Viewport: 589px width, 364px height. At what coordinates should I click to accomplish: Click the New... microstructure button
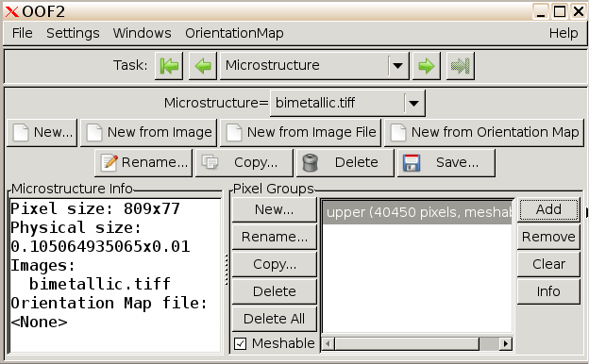pos(42,132)
